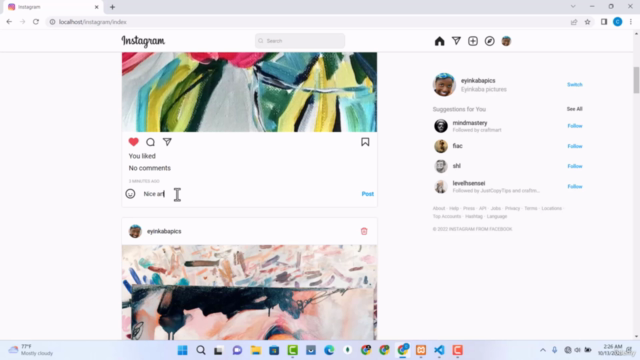This screenshot has height=360, width=640.
Task: Click the page vertical scrollbar thumb
Action: tap(636, 80)
